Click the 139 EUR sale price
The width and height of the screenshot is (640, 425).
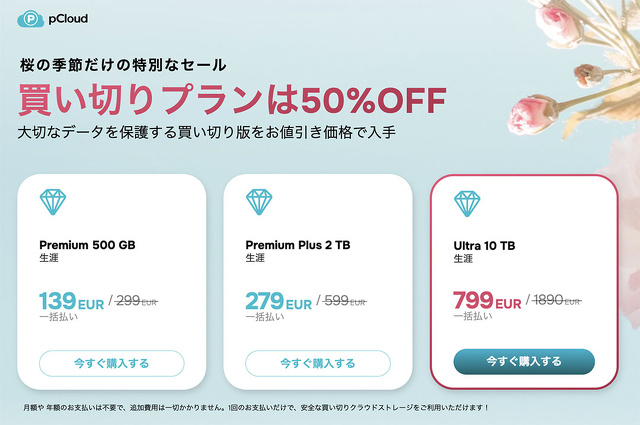click(x=72, y=301)
